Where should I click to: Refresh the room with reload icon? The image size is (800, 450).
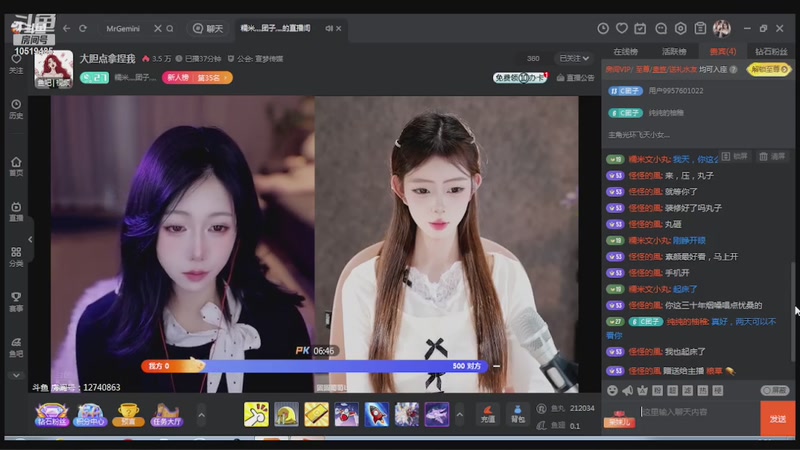[83, 29]
